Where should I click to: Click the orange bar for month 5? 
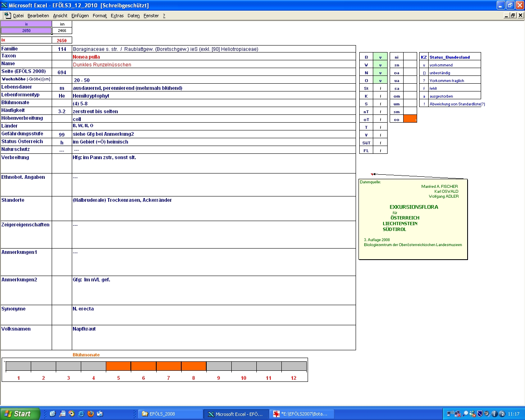(119, 366)
